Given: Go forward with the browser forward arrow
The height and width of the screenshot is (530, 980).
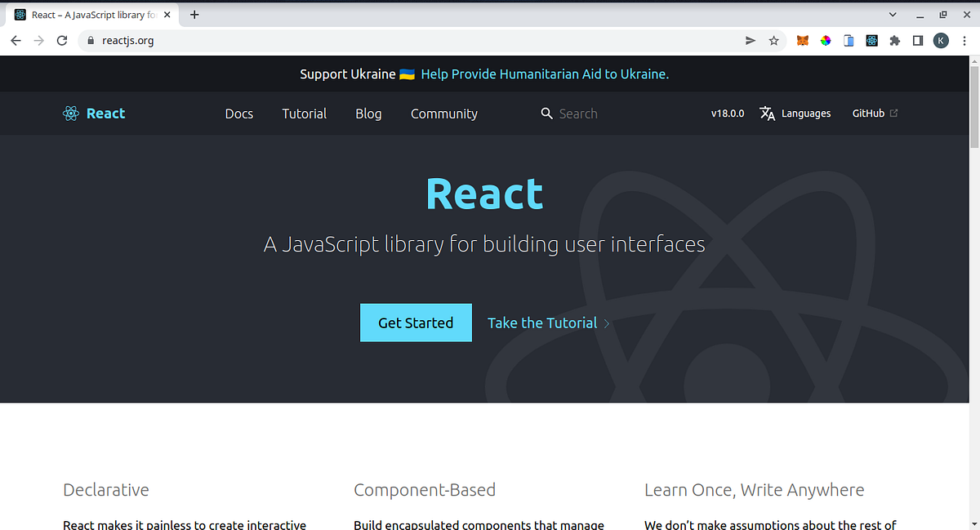Looking at the screenshot, I should pyautogui.click(x=38, y=41).
